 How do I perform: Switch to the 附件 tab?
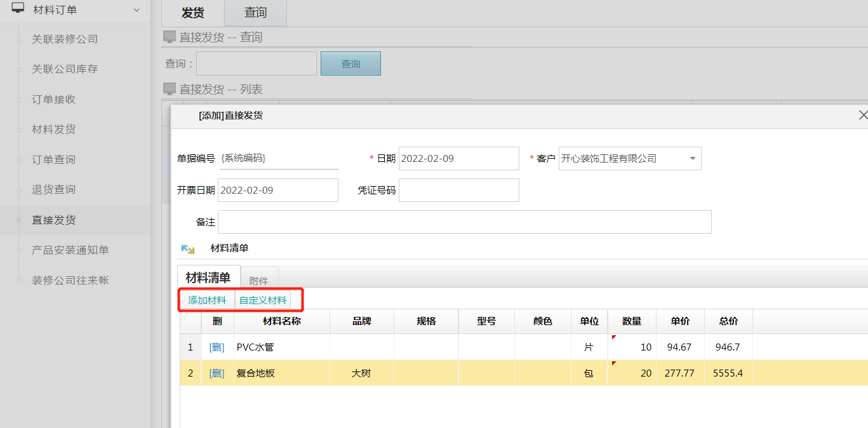pos(258,280)
